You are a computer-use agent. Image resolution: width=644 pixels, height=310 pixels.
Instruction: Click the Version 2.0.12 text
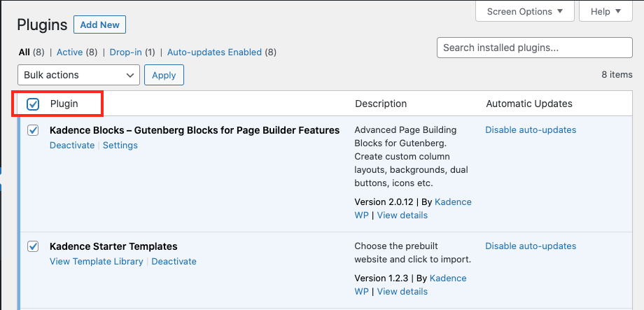point(384,202)
